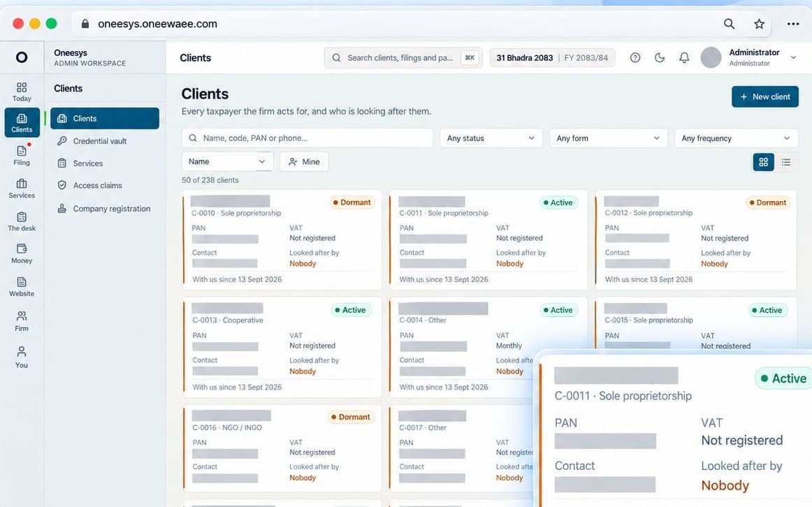This screenshot has width=812, height=507.
Task: Click Dormant badge on card C-0016
Action: [x=351, y=417]
